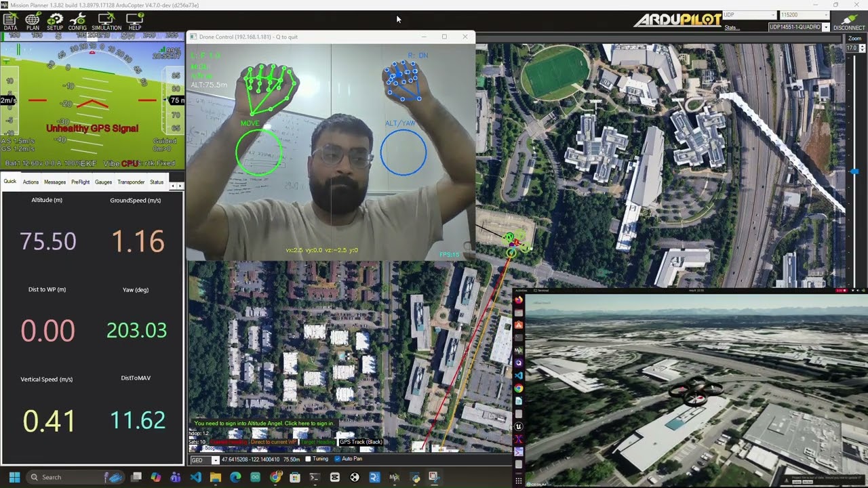
Task: Toggle the Tuning checkbox
Action: click(309, 459)
